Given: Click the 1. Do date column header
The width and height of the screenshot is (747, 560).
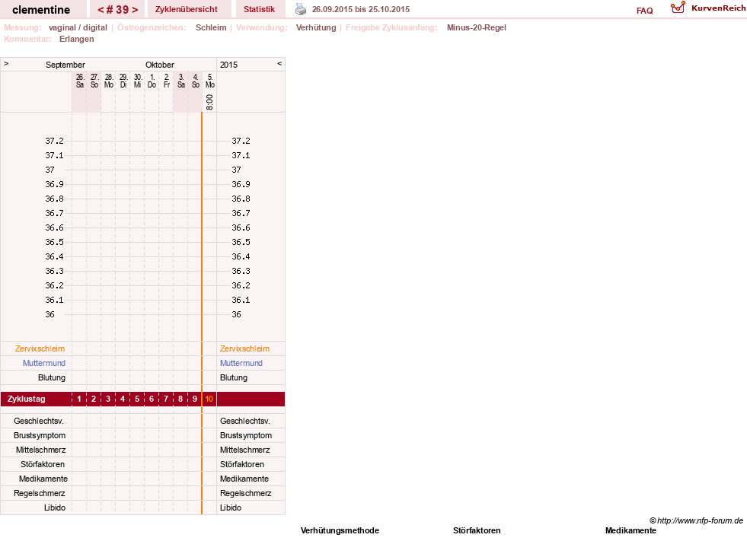Looking at the screenshot, I should pos(152,81).
